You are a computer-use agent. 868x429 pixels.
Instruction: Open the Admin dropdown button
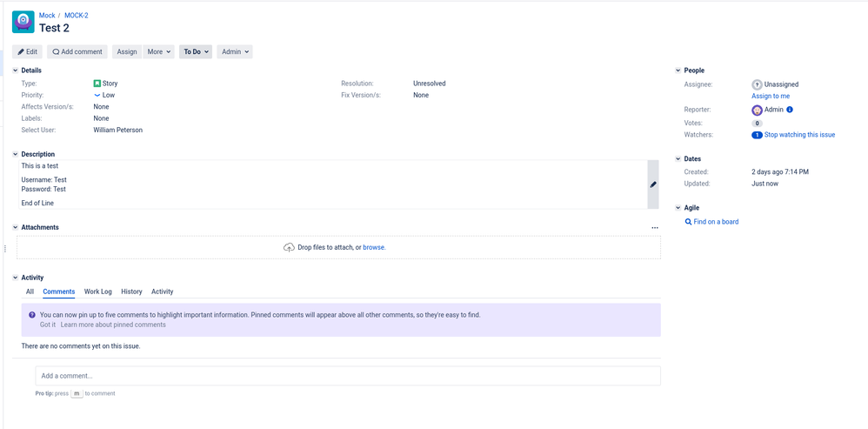[x=235, y=52]
